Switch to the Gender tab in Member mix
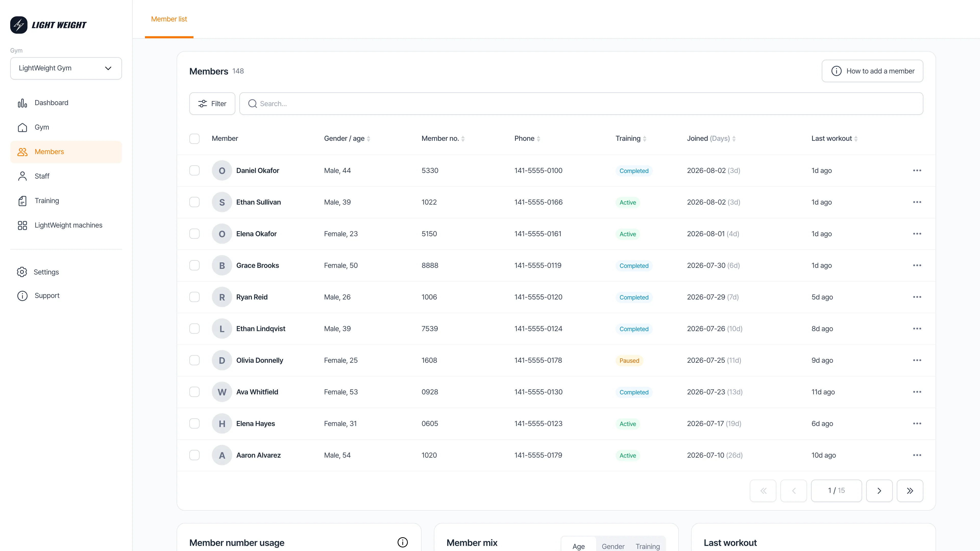This screenshot has width=980, height=551. (x=613, y=546)
